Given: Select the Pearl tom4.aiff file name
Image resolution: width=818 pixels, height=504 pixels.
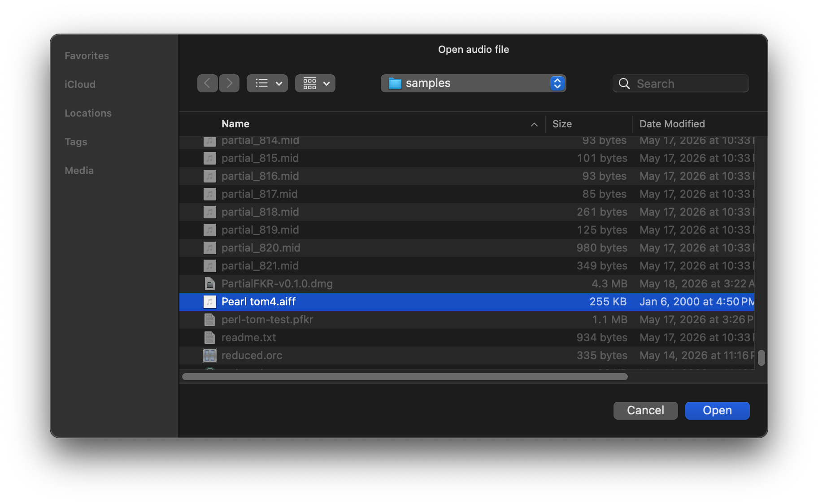Looking at the screenshot, I should [x=259, y=302].
